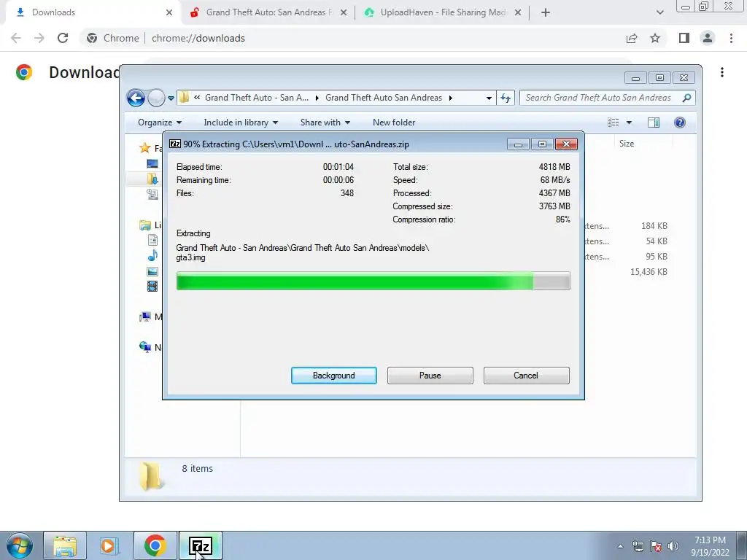
Task: Open the Action Center flag icon
Action: point(656,546)
